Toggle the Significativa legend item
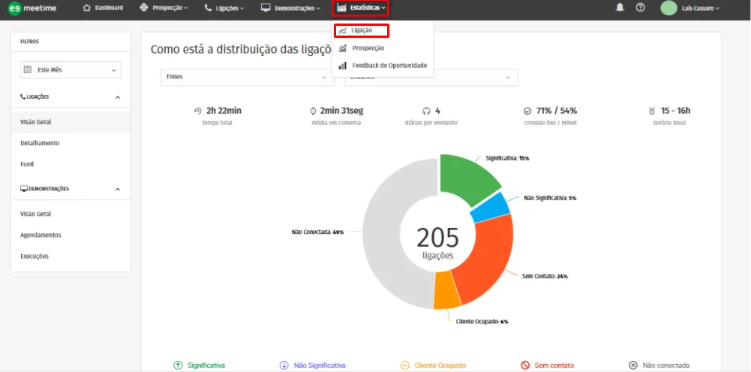751x372 pixels. [199, 365]
